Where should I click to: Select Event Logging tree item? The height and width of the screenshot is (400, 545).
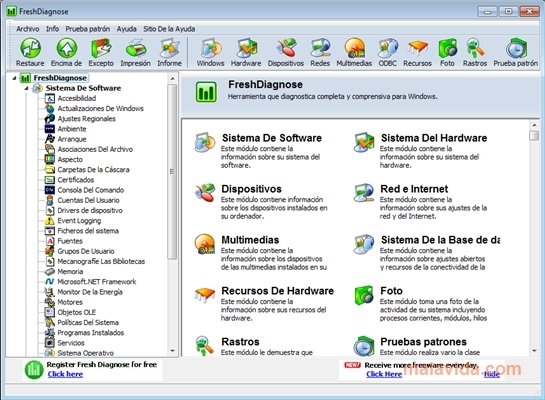[x=79, y=221]
